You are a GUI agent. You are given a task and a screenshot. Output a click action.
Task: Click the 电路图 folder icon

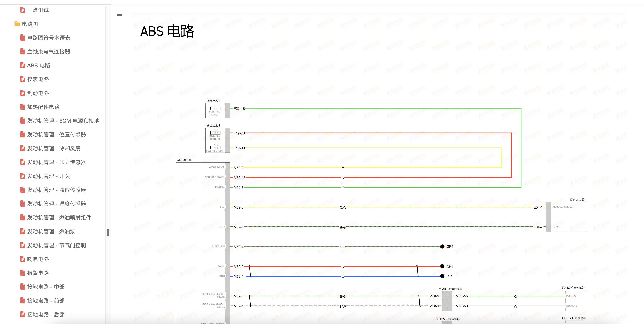(x=17, y=24)
